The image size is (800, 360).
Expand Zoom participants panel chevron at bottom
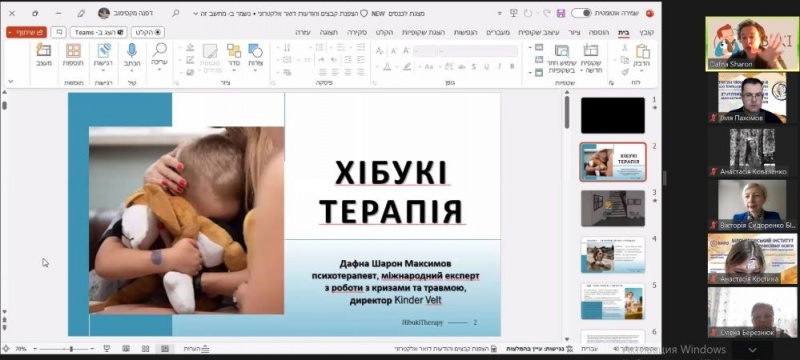(x=753, y=350)
